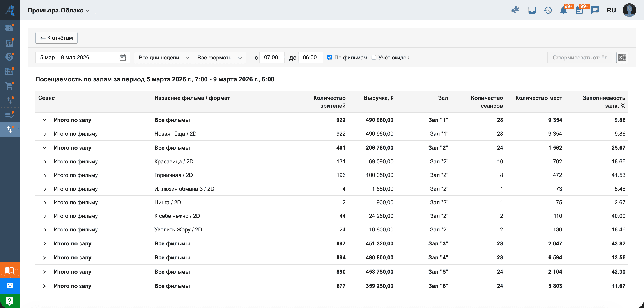This screenshot has height=308, width=644.
Task: Collapse the Зал "1" total row
Action: click(x=44, y=120)
